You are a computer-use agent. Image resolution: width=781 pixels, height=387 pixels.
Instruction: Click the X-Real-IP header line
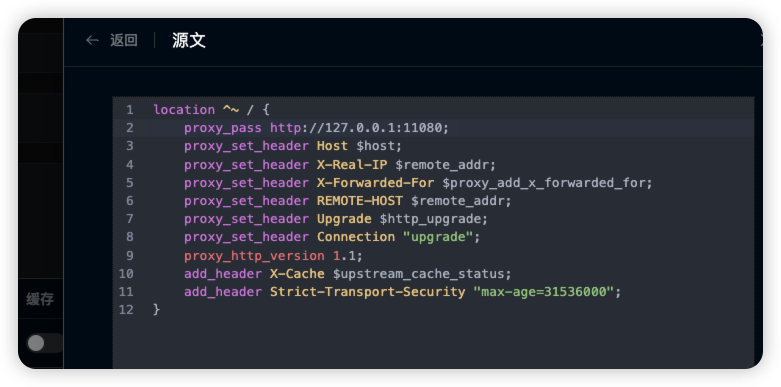pos(340,164)
